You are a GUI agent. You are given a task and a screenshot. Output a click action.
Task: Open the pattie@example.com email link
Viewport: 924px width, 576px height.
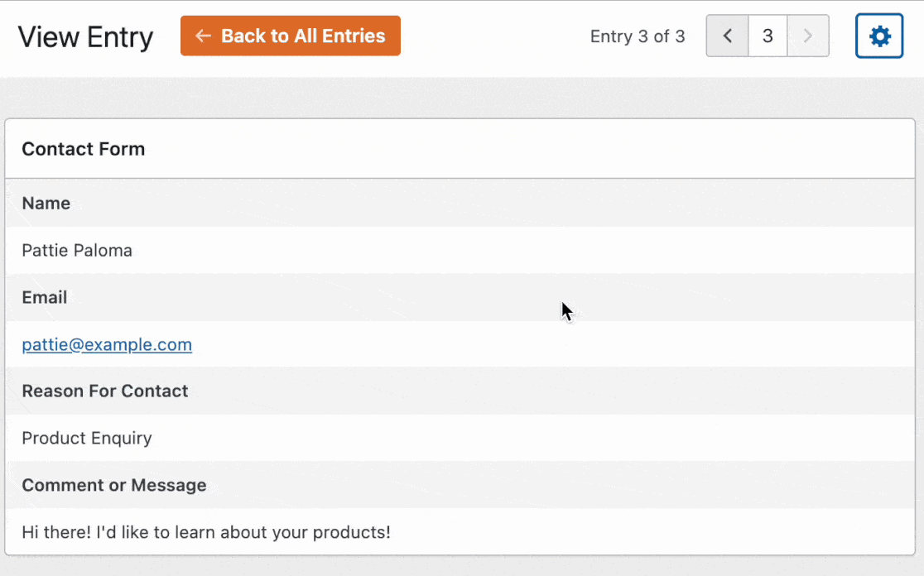tap(107, 344)
